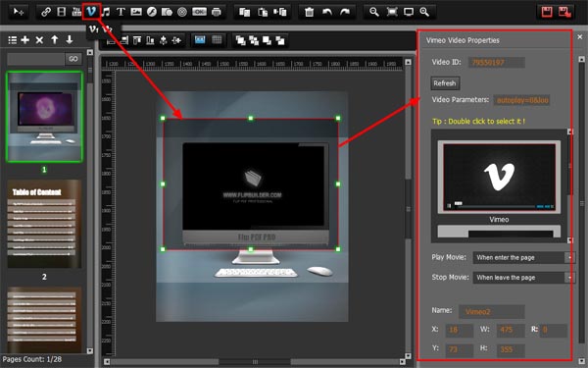Click the W width field

(511, 330)
